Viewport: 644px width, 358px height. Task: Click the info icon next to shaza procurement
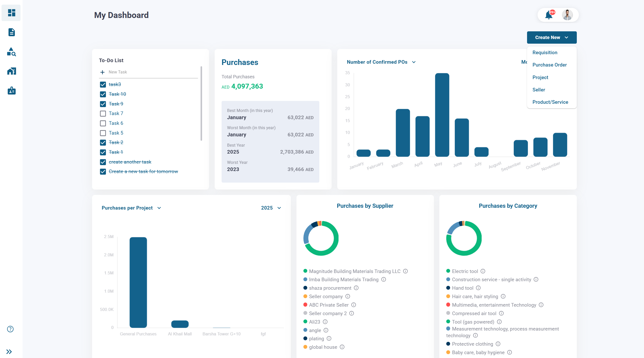click(x=356, y=288)
